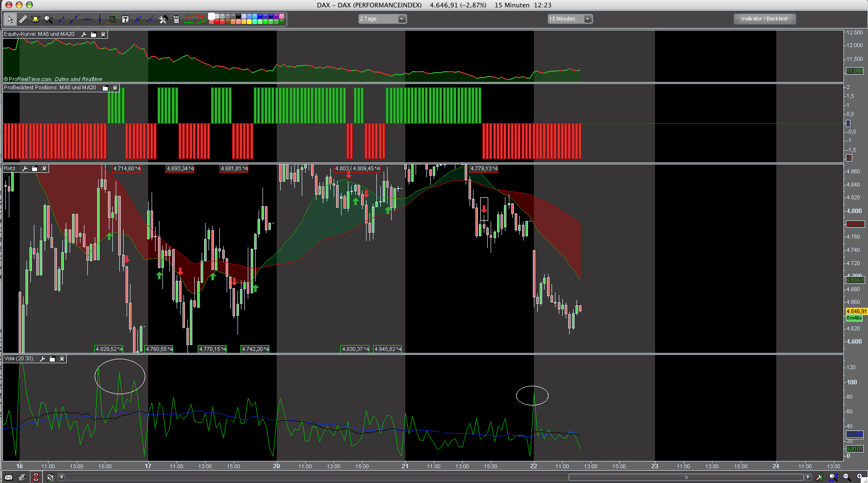Open settings wrench for Equity-Kurve panel
Image resolution: width=868 pixels, height=483 pixels.
(x=83, y=34)
